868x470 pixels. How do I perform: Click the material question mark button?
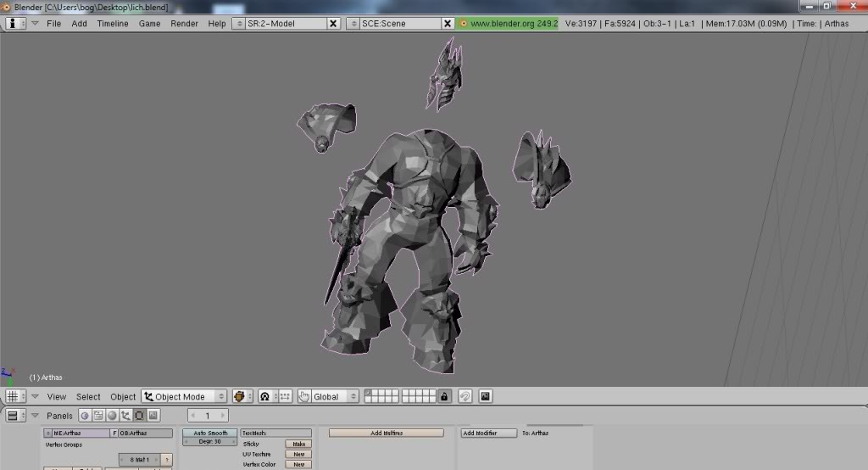(x=167, y=460)
